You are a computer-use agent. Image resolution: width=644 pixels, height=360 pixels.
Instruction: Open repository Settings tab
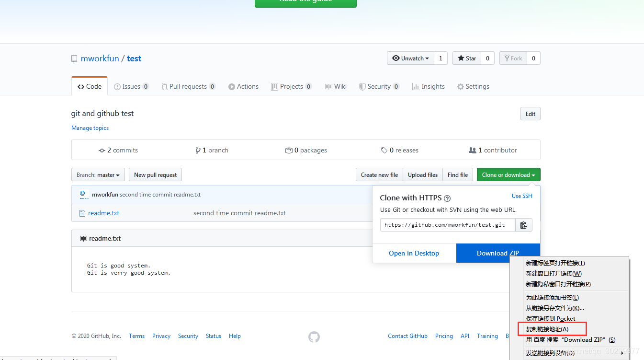pyautogui.click(x=473, y=87)
